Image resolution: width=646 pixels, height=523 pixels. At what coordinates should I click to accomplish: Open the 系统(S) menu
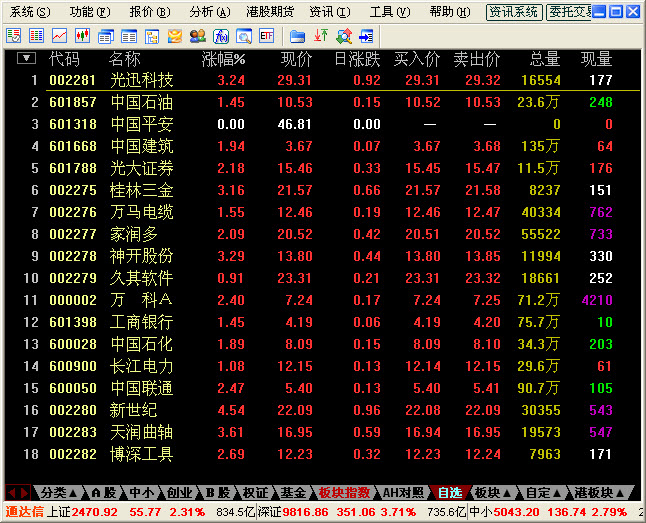tap(30, 12)
